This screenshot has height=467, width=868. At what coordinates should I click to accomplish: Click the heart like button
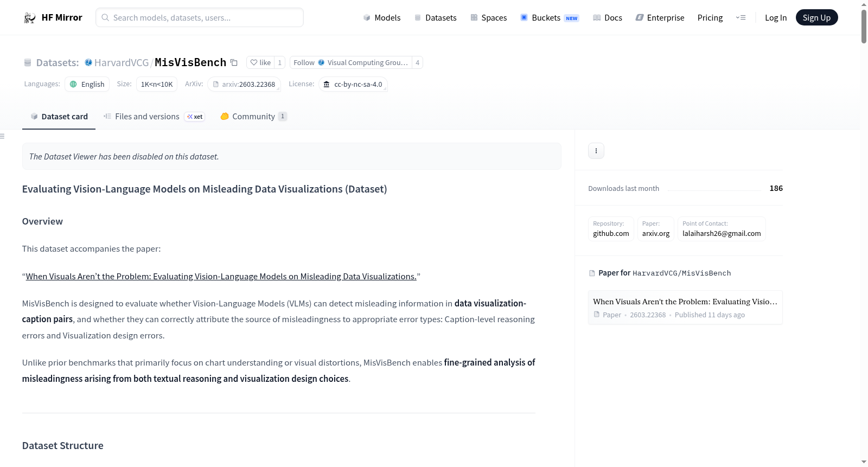tap(260, 62)
